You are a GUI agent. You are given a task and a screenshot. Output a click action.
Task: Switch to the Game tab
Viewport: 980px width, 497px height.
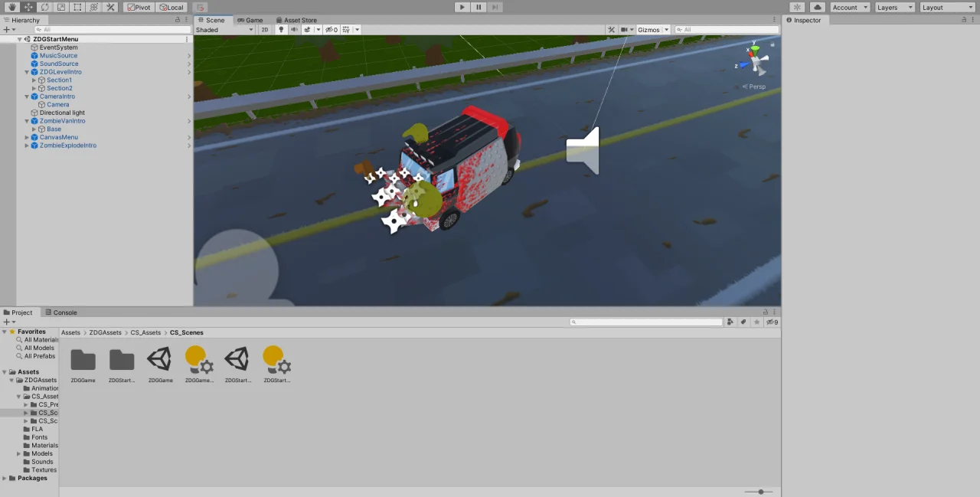pyautogui.click(x=250, y=20)
